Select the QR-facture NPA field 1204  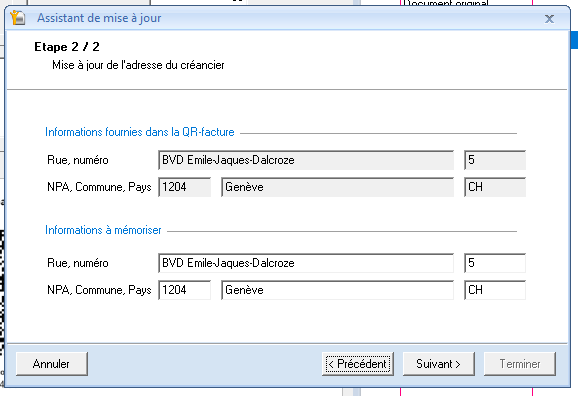click(184, 187)
